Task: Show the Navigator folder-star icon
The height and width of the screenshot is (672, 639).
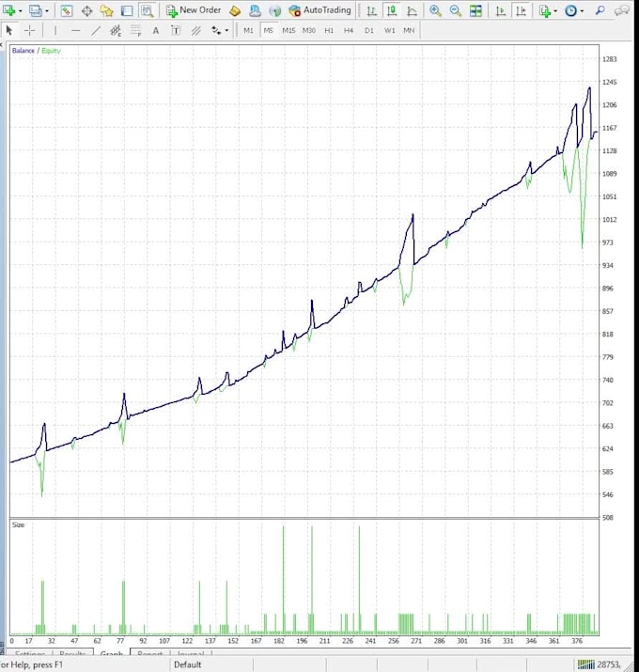Action: tap(106, 10)
